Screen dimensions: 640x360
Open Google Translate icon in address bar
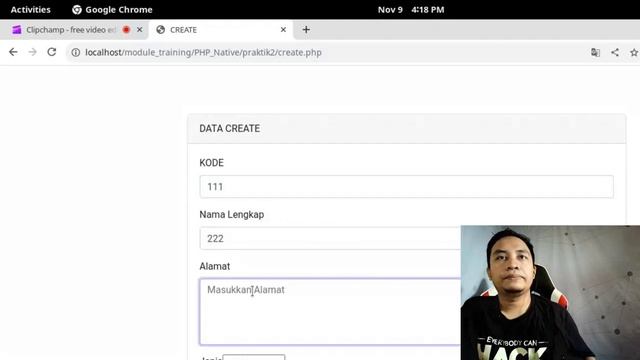[x=596, y=52]
